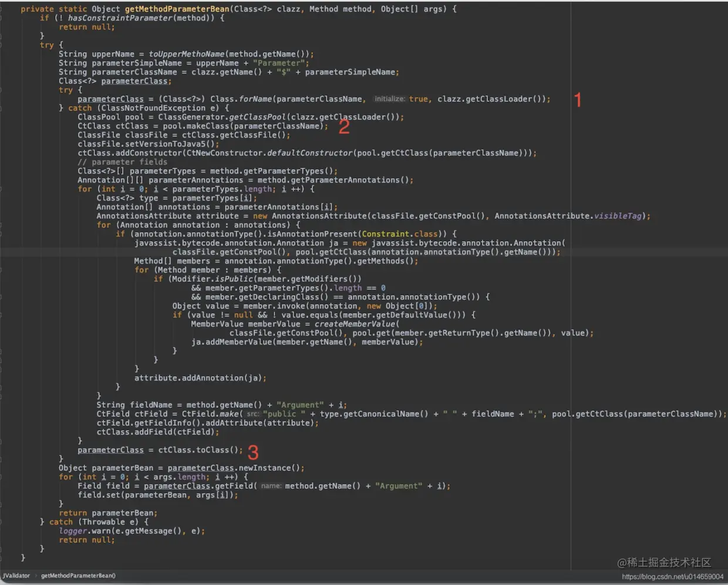Image resolution: width=728 pixels, height=585 pixels.
Task: Click the "Parameter" string literal
Action: 278,63
